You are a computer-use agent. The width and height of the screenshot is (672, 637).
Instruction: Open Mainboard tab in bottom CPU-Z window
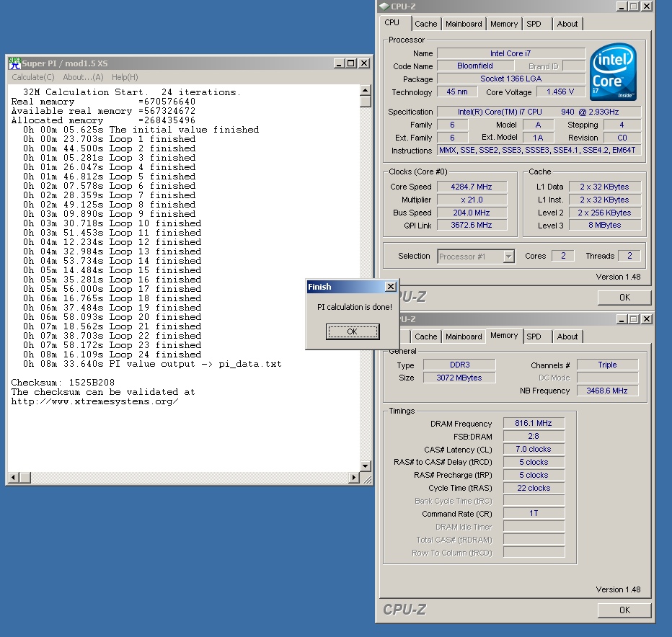click(x=464, y=337)
